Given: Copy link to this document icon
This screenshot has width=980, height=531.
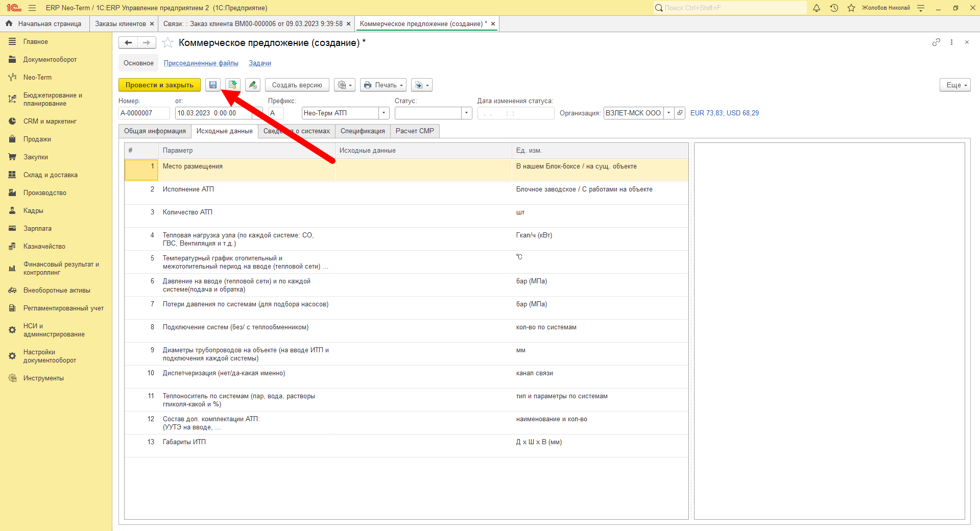Looking at the screenshot, I should [x=936, y=42].
